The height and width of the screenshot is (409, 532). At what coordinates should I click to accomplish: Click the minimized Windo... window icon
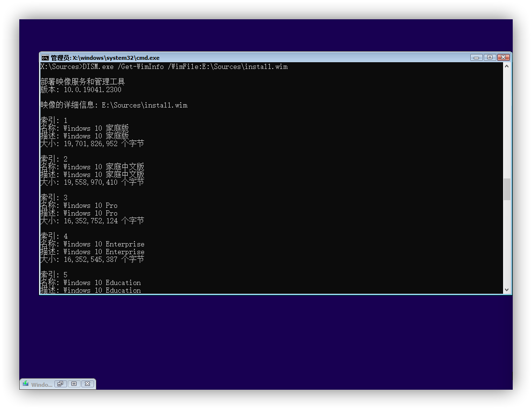coord(26,384)
